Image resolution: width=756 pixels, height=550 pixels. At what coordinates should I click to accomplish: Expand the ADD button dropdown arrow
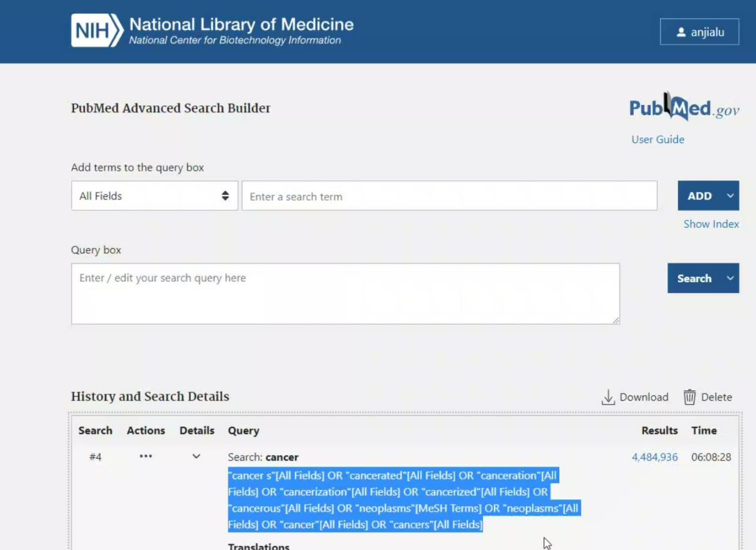(x=730, y=196)
